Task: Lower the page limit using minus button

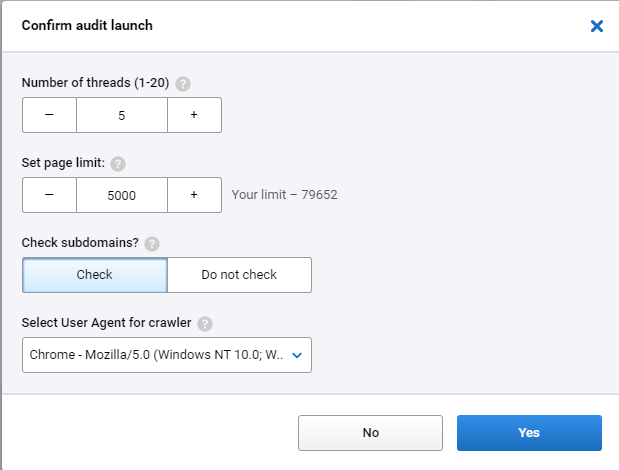Action: pyautogui.click(x=49, y=195)
